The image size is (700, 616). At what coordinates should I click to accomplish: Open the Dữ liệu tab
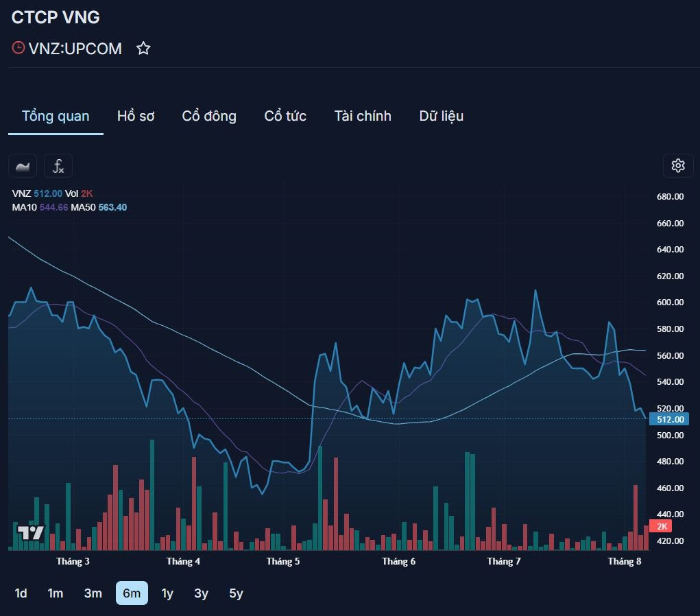[442, 116]
